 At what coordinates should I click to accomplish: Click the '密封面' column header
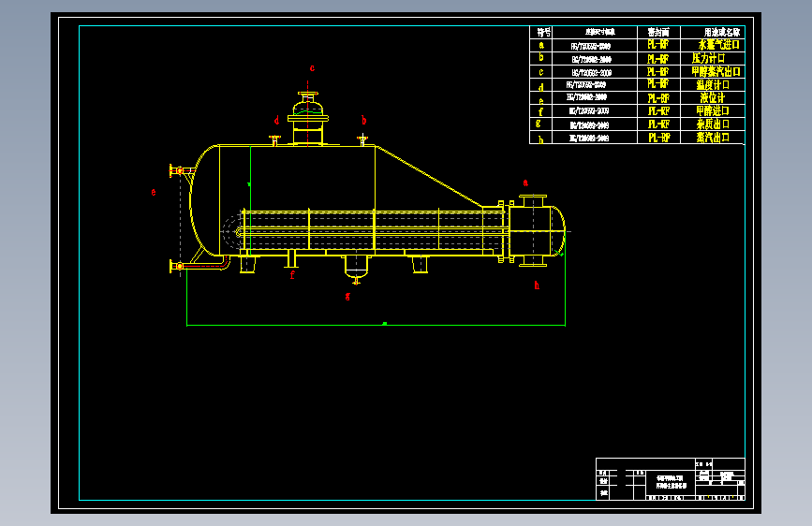coord(658,32)
